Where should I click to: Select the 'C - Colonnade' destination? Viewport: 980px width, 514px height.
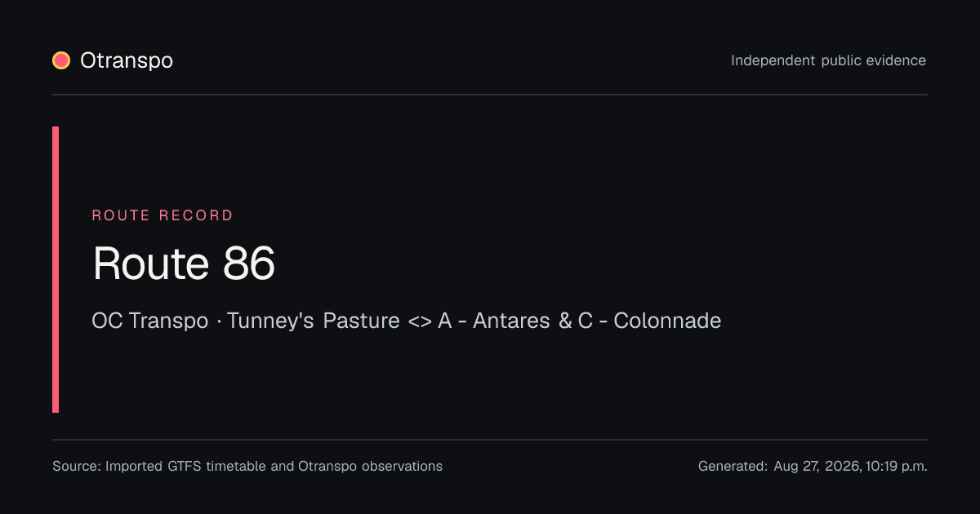[x=650, y=321]
